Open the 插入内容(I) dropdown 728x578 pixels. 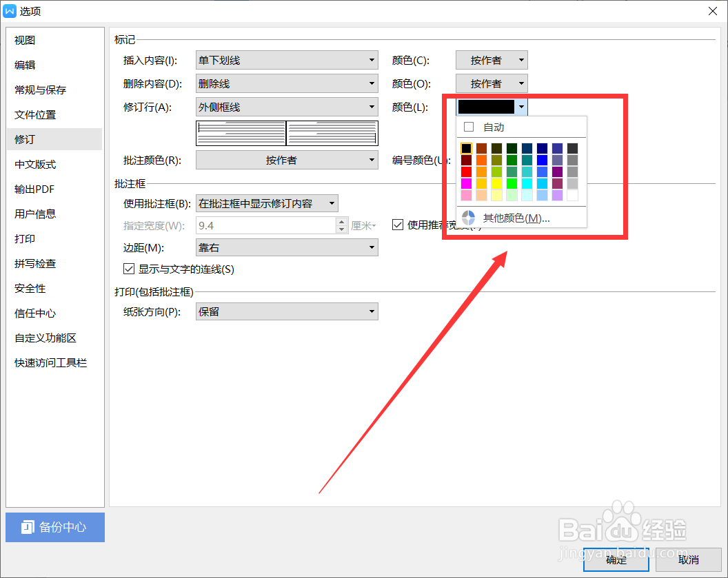click(x=287, y=61)
